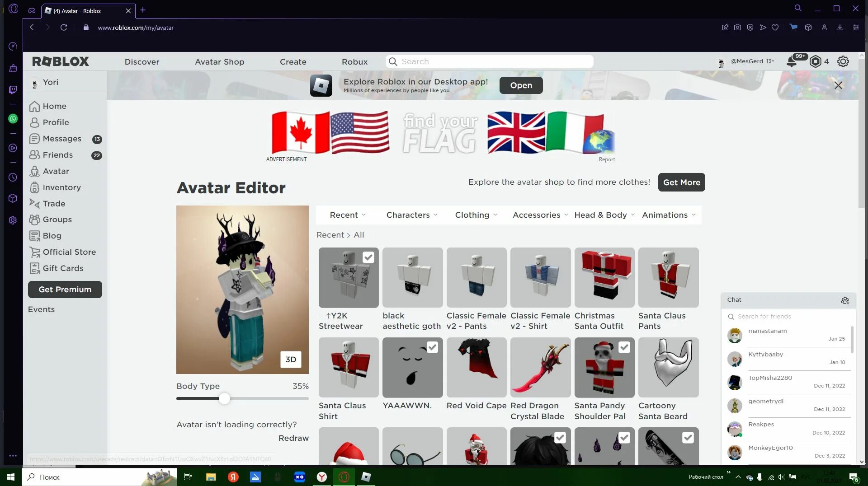The width and height of the screenshot is (868, 486).
Task: Close the Desktop app banner
Action: click(x=838, y=85)
